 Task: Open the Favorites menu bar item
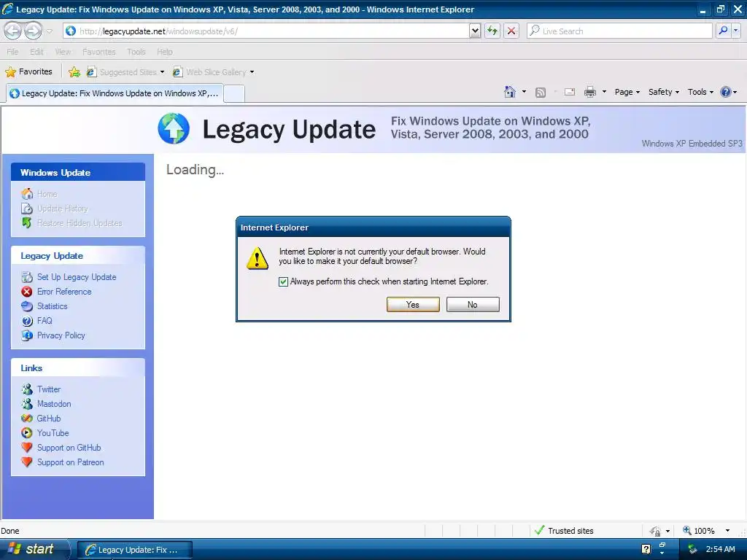click(99, 52)
